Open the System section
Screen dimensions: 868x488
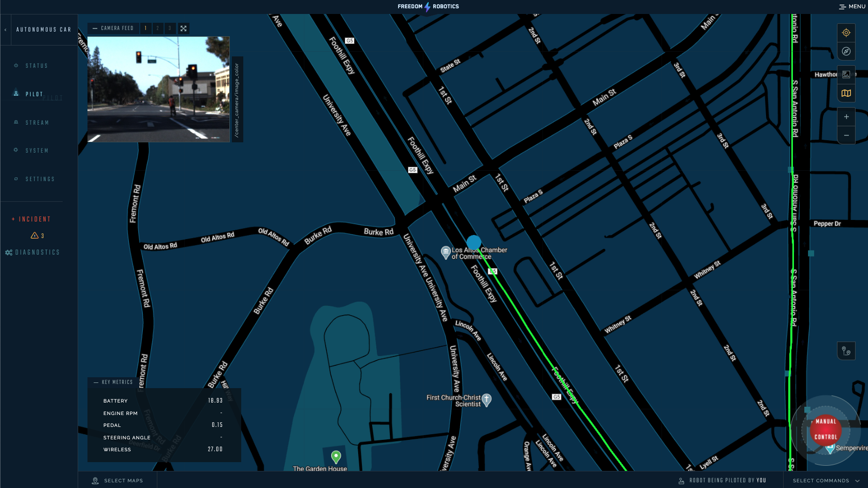(x=37, y=151)
